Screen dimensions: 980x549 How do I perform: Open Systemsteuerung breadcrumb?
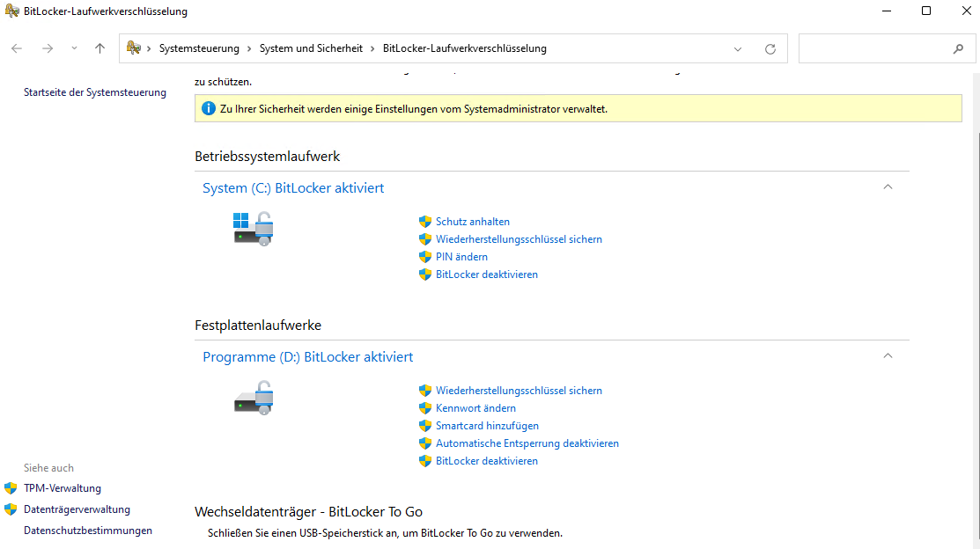[x=199, y=48]
